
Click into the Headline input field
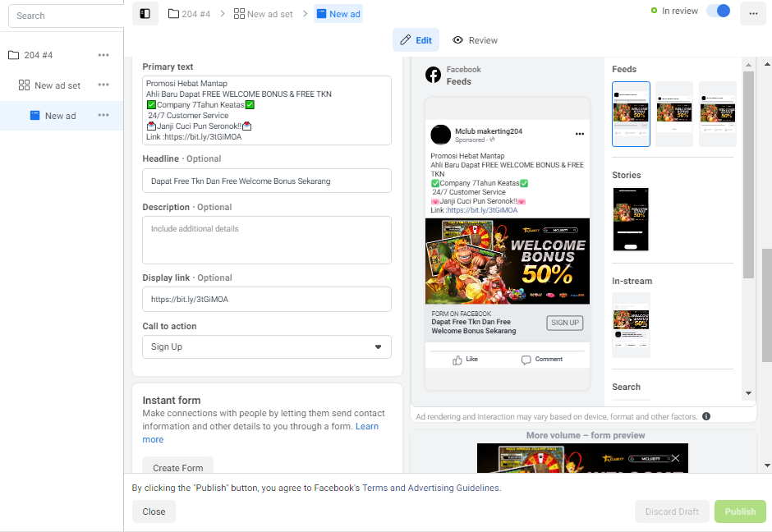click(x=267, y=181)
